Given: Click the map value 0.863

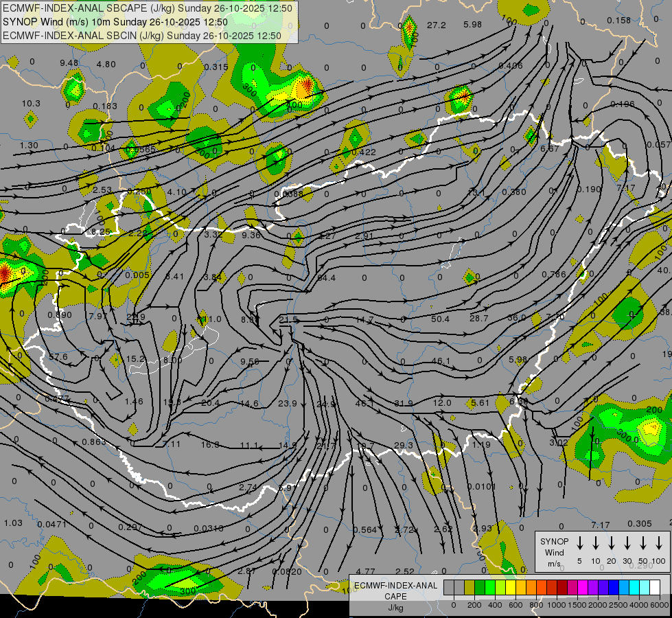Looking at the screenshot, I should 94,442.
